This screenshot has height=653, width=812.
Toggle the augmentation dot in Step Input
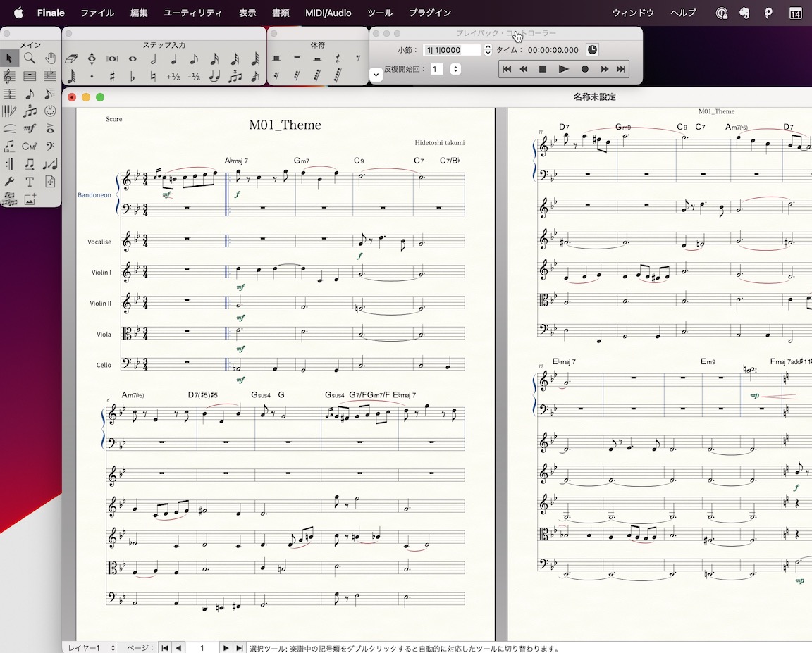click(92, 77)
